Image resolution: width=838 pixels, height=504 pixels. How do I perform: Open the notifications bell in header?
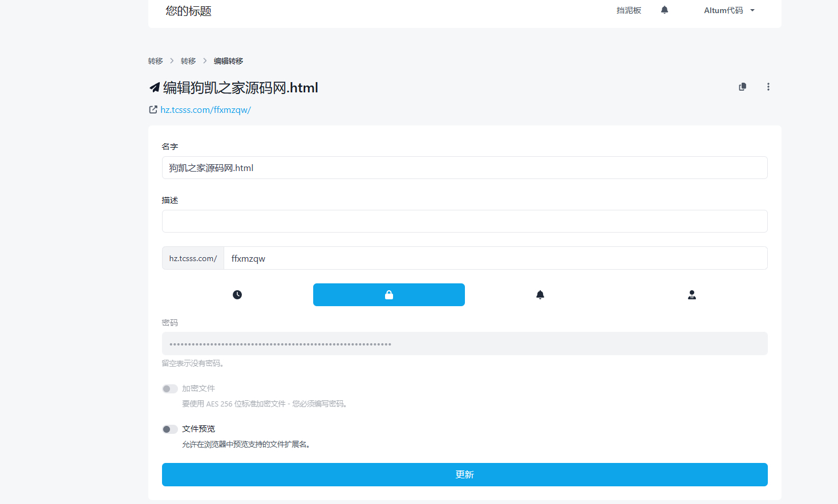click(x=664, y=10)
